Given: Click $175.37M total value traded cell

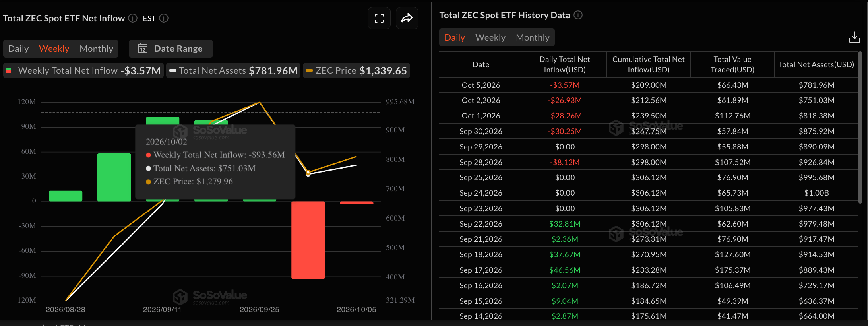Looking at the screenshot, I should pyautogui.click(x=732, y=270).
